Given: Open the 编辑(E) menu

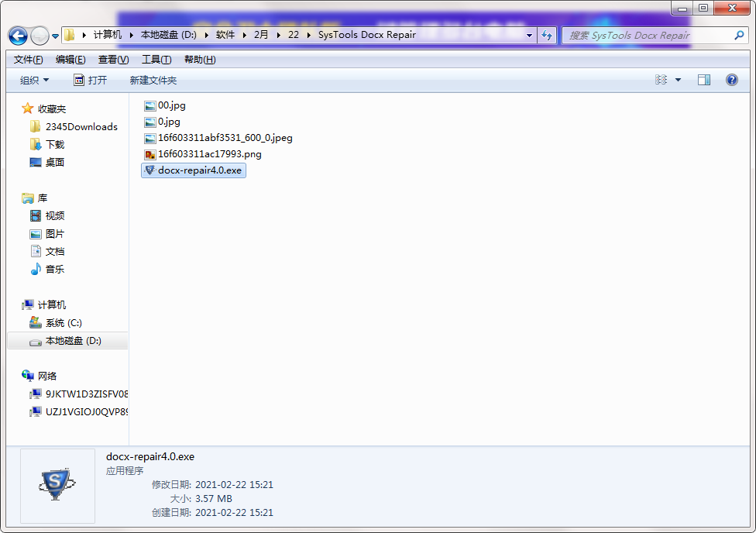Looking at the screenshot, I should click(70, 60).
